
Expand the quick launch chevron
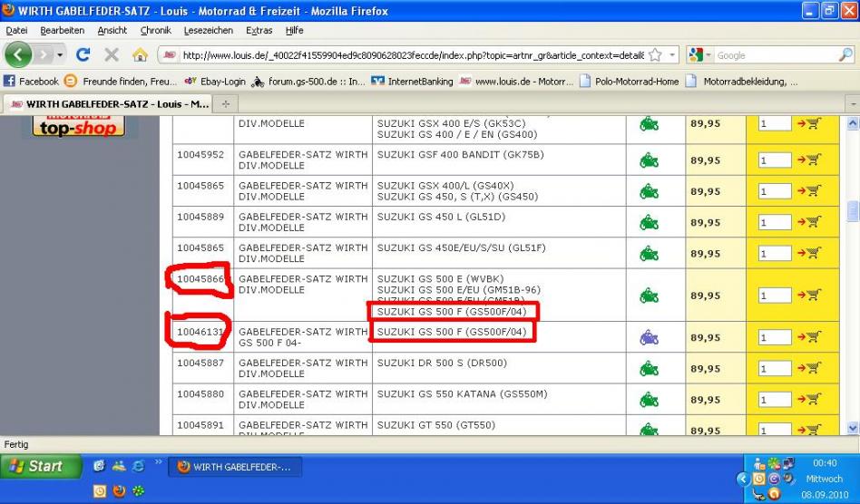(158, 461)
